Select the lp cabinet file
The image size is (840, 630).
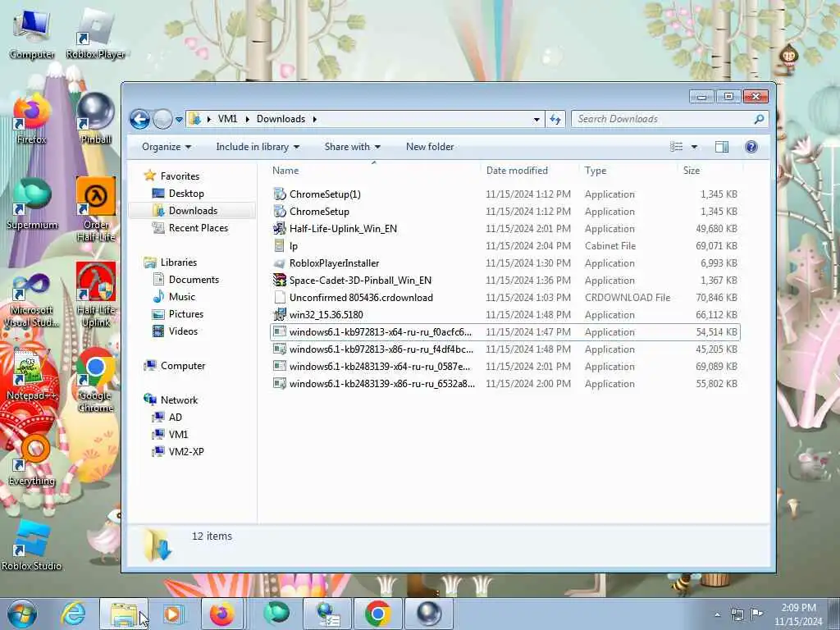point(505,245)
